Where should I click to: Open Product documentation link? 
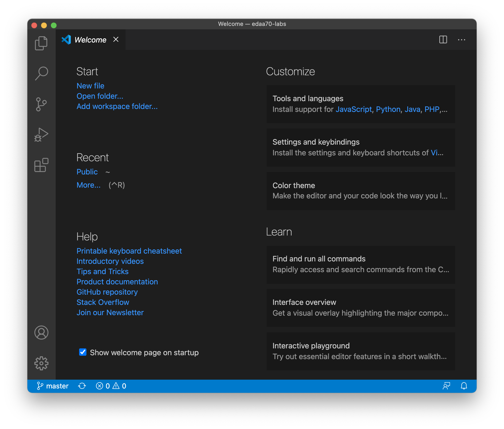click(117, 282)
